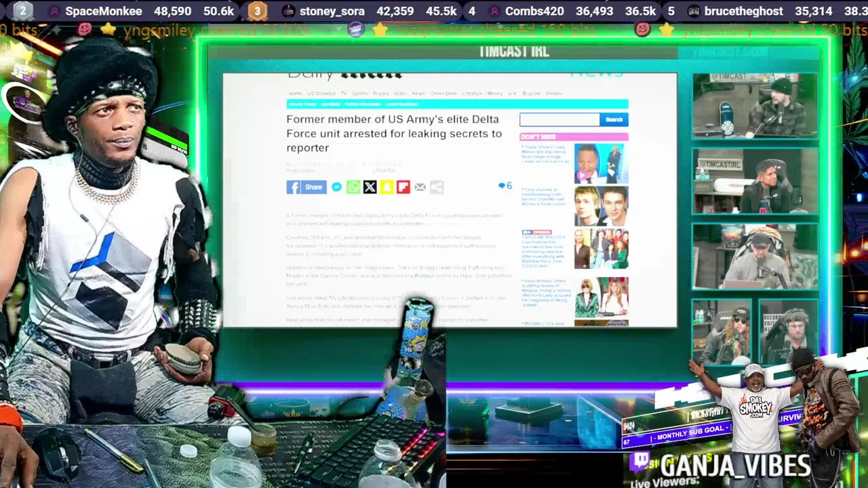
Task: Click the Facebook Share button
Action: (x=307, y=187)
